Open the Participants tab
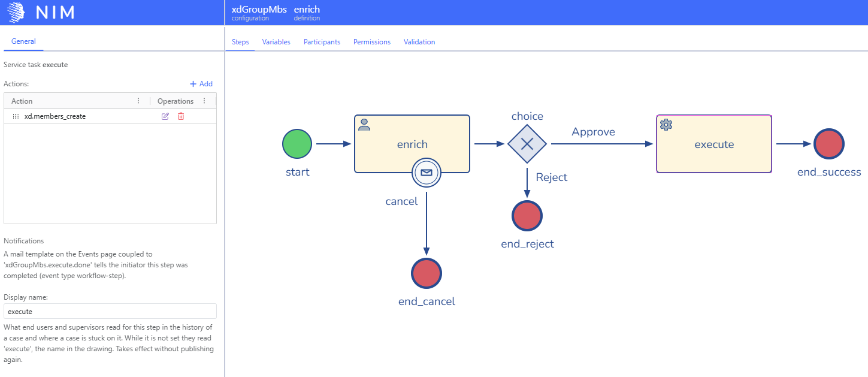Screen dimensions: 868x377 [322, 42]
